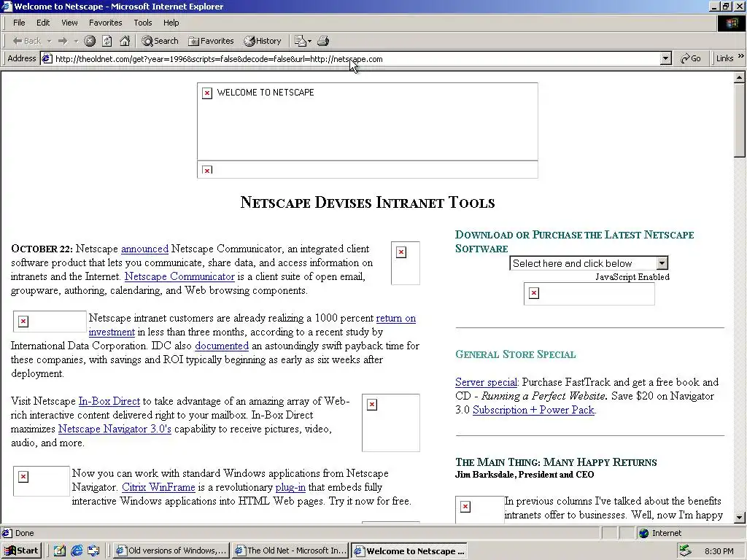Expand the Address bar dropdown
The image size is (747, 560).
click(x=665, y=58)
